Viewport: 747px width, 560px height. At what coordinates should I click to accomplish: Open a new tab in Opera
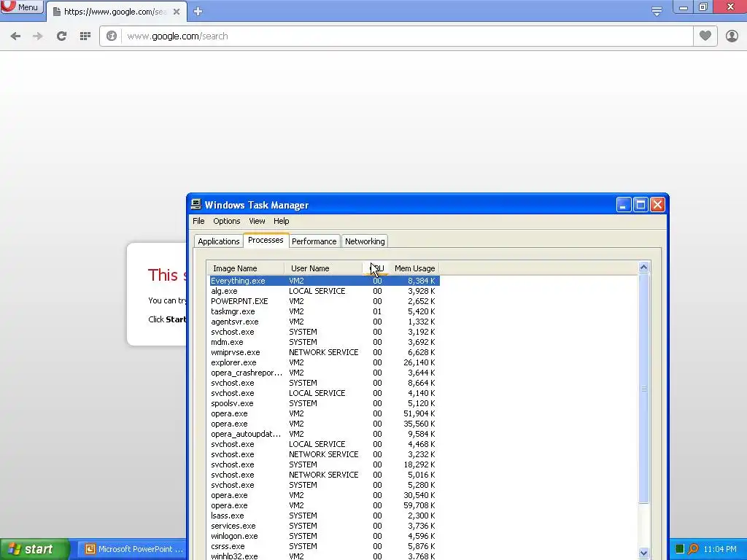click(x=198, y=12)
